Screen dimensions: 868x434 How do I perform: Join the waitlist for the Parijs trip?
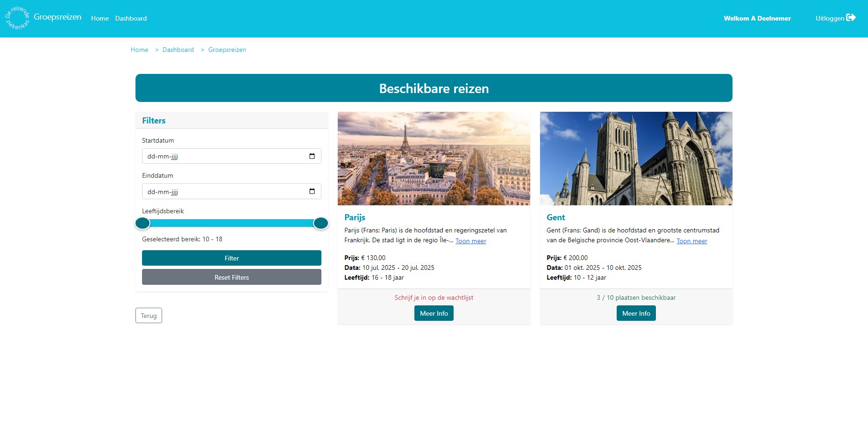pos(434,297)
